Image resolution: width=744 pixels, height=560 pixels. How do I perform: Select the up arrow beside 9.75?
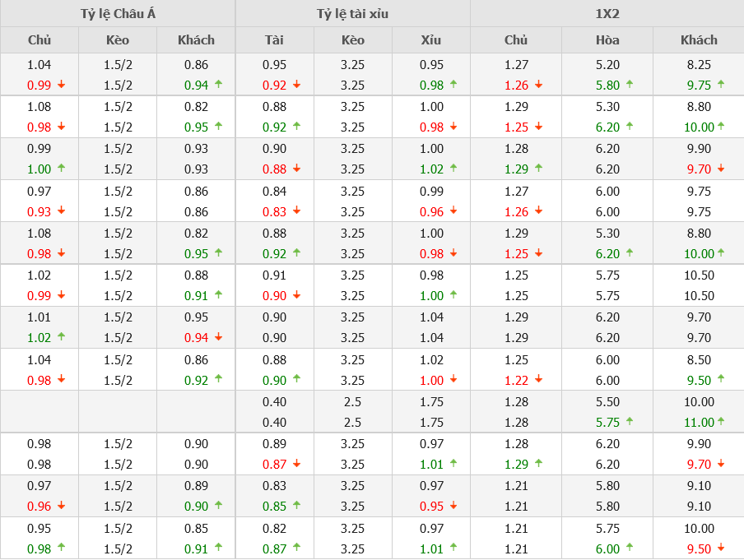click(721, 84)
